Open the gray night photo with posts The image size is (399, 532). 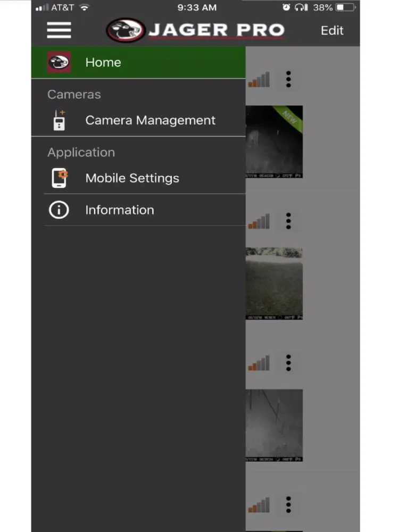(x=274, y=425)
